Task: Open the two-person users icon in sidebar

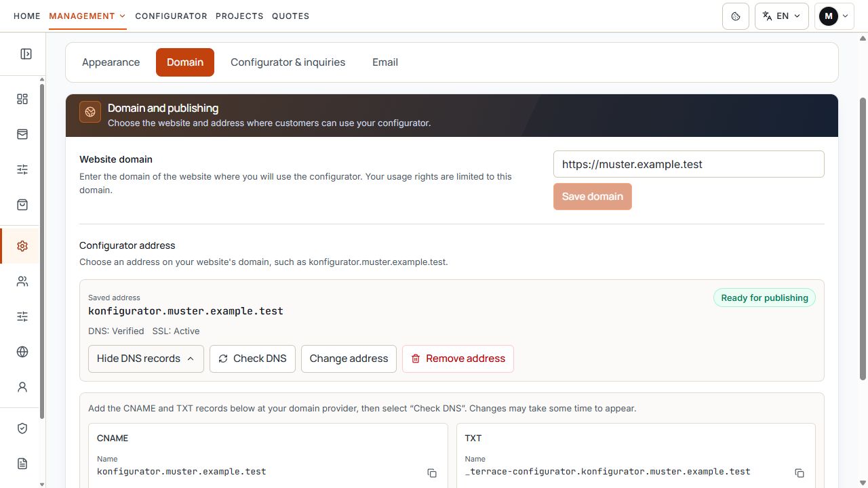Action: (x=22, y=281)
